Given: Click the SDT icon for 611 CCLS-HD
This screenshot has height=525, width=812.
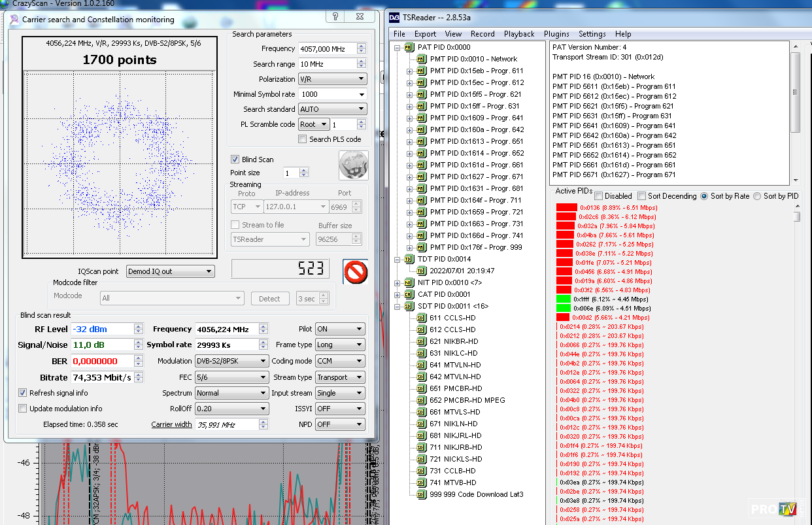Looking at the screenshot, I should coord(422,318).
